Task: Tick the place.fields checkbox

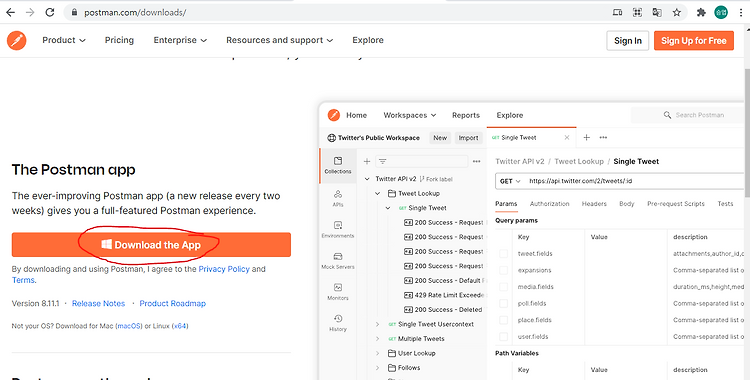Action: tap(503, 320)
